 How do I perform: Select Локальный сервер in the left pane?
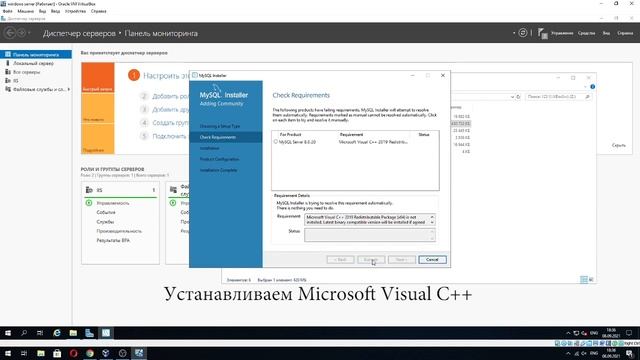point(33,63)
